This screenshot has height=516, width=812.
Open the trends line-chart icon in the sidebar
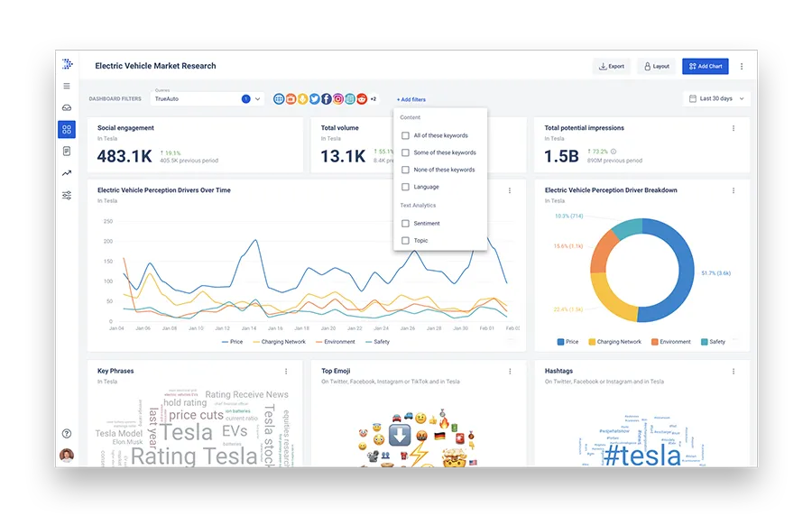point(67,173)
